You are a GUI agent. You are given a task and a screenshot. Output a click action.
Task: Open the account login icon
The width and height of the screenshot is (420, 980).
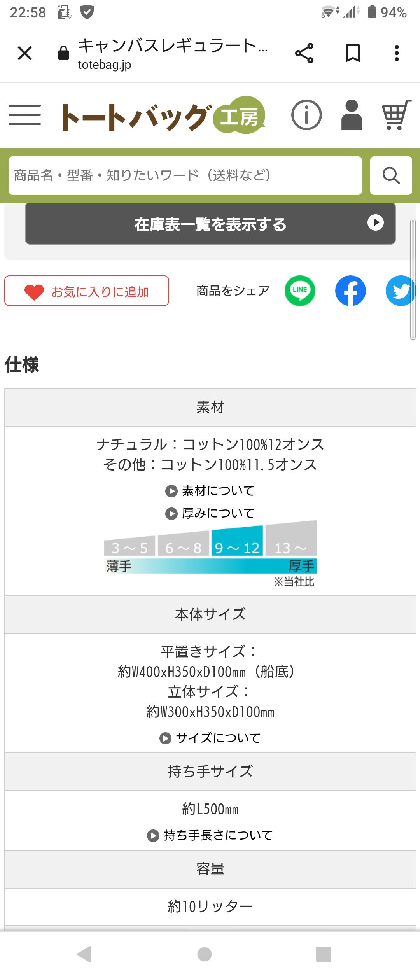(352, 115)
